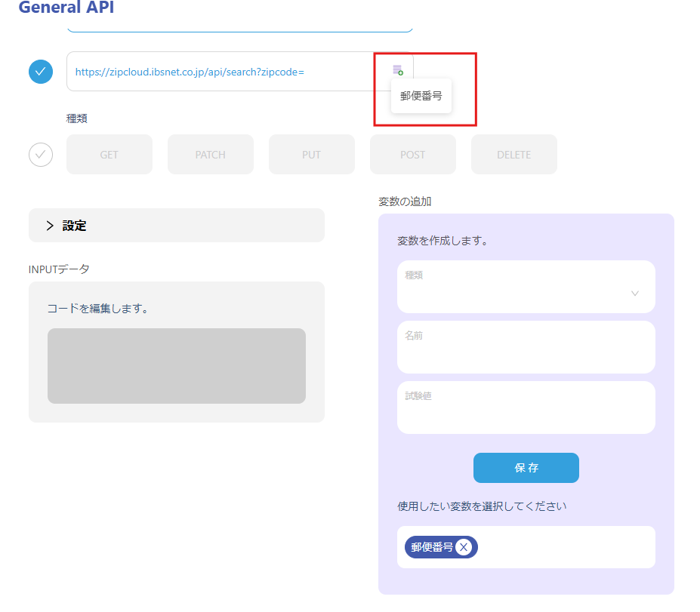Select 郵便番号 from the variable popup
700x612 pixels.
[421, 96]
